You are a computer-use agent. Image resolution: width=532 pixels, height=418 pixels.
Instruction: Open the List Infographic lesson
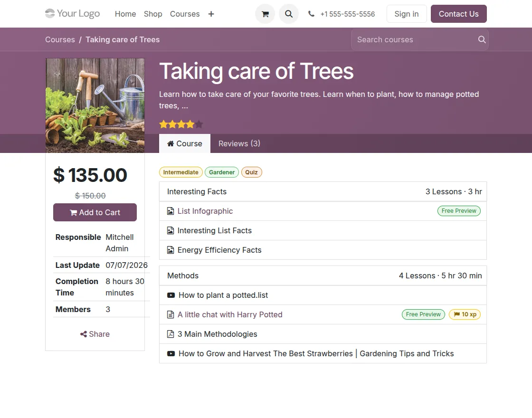click(x=205, y=211)
